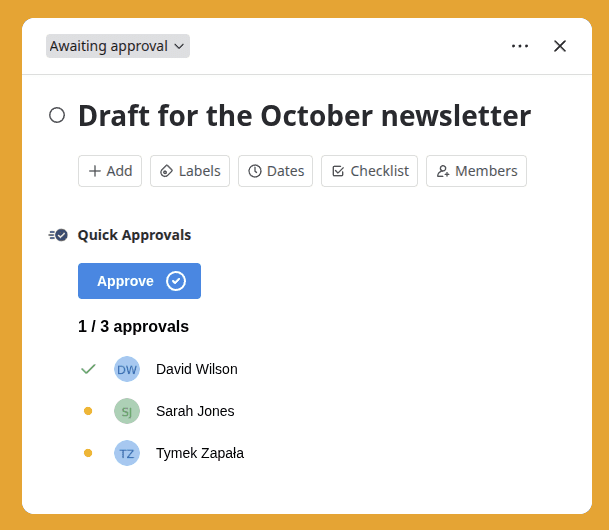The height and width of the screenshot is (530, 609).
Task: Close the card dialog
Action: click(x=560, y=46)
